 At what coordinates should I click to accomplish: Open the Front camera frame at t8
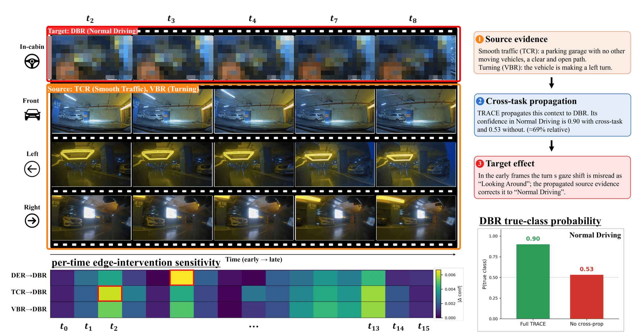[x=416, y=111]
